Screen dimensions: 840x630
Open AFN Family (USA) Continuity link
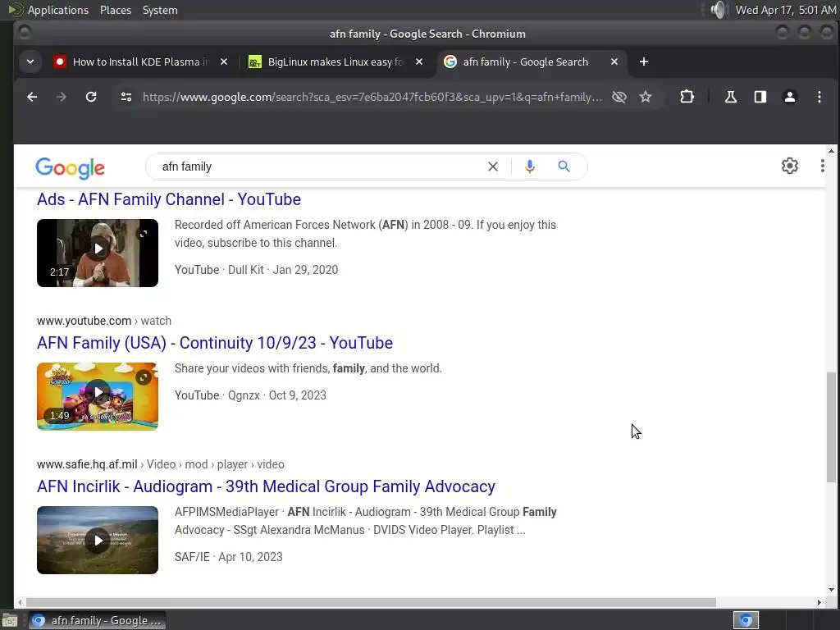point(215,343)
